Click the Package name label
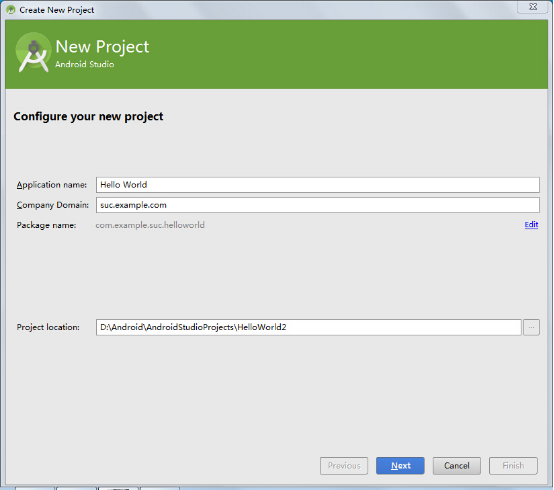Image resolution: width=554 pixels, height=490 pixels. point(46,225)
